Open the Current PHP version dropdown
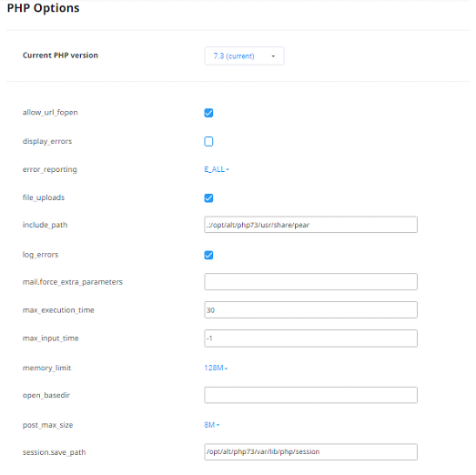This screenshot has width=476, height=475. coord(245,56)
